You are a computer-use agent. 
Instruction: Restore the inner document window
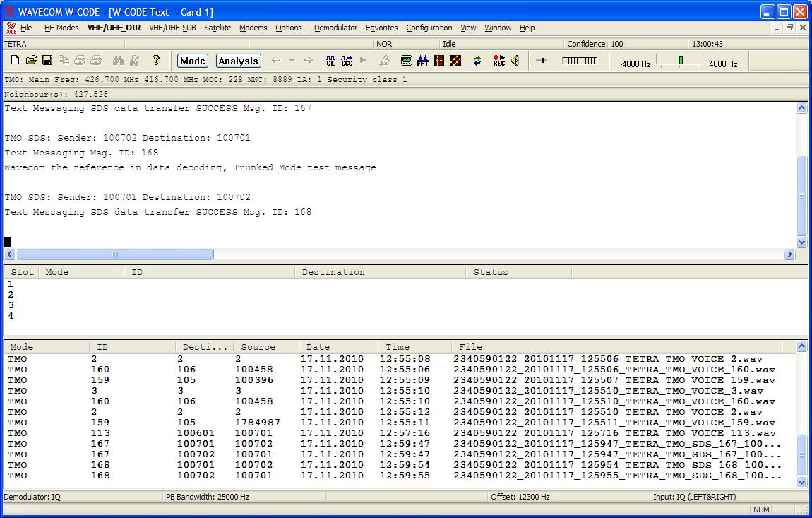coord(789,28)
